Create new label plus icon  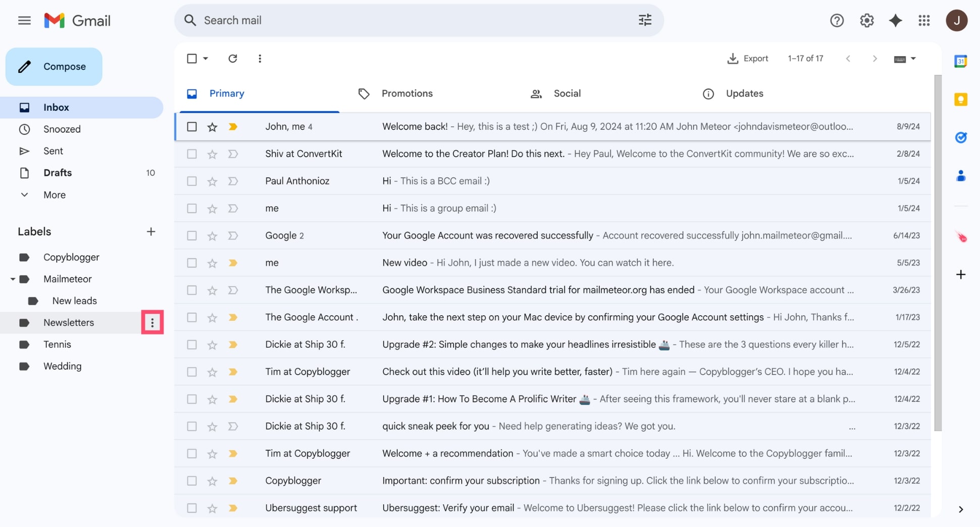(x=150, y=231)
